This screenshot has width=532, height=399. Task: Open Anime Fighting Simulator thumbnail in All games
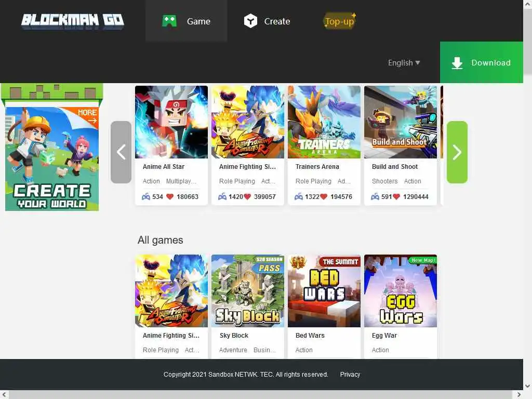point(171,291)
